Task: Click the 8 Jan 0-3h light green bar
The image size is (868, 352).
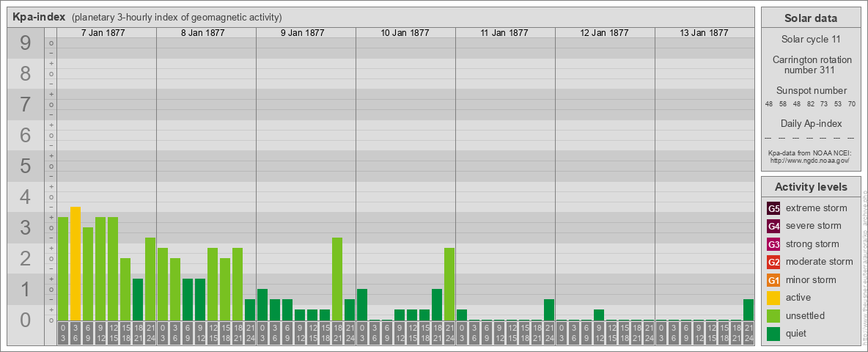Action: point(163,284)
